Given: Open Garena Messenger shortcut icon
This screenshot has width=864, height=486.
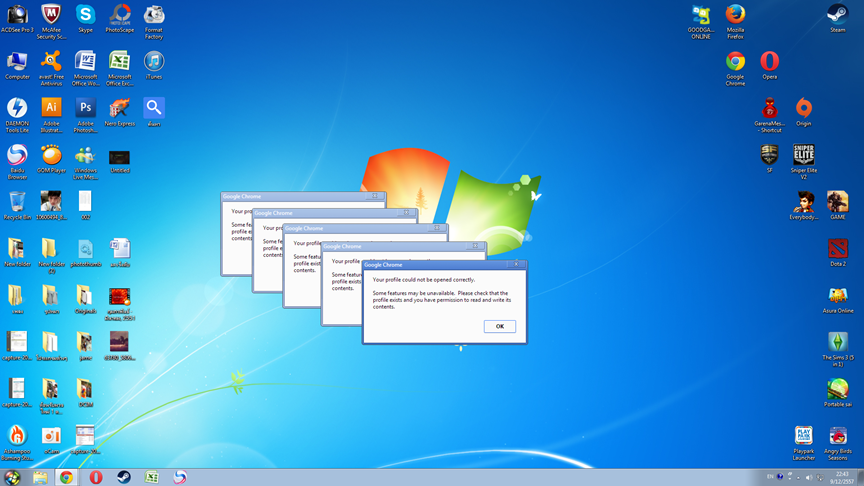Looking at the screenshot, I should coord(769,115).
